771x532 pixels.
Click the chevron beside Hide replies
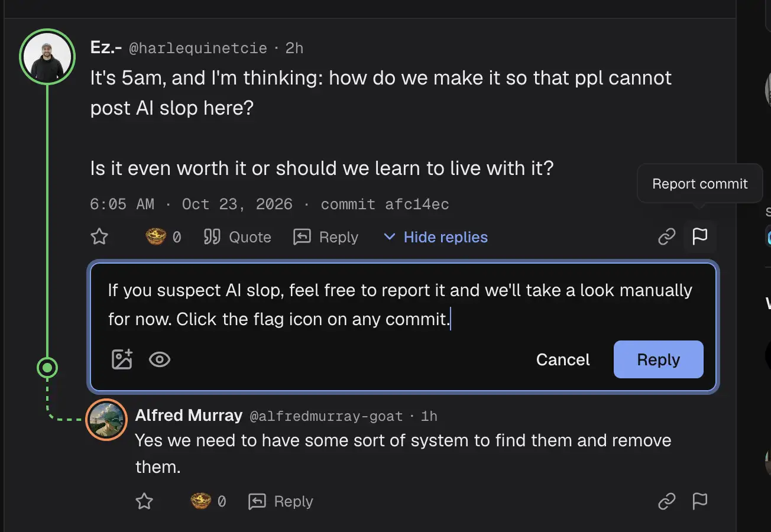point(389,237)
